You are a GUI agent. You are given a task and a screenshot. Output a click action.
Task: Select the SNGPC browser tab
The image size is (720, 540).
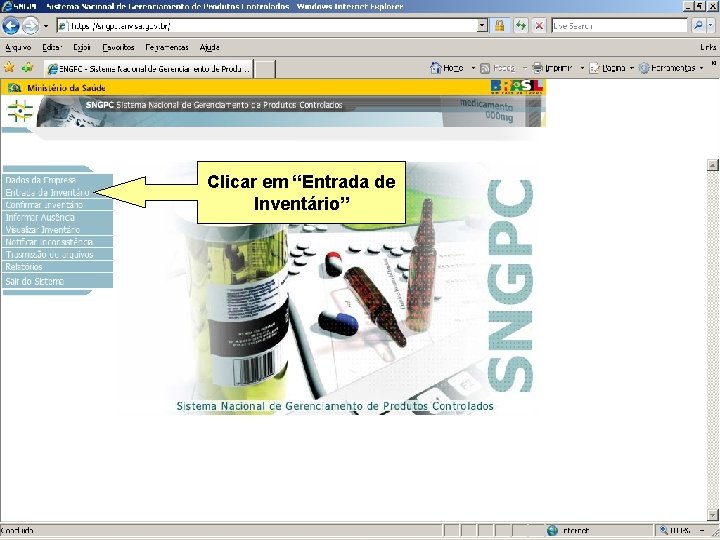tap(149, 68)
